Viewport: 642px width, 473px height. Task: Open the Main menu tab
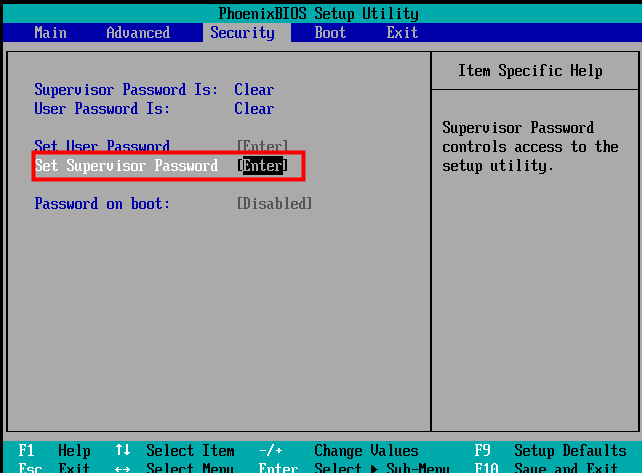[x=50, y=33]
